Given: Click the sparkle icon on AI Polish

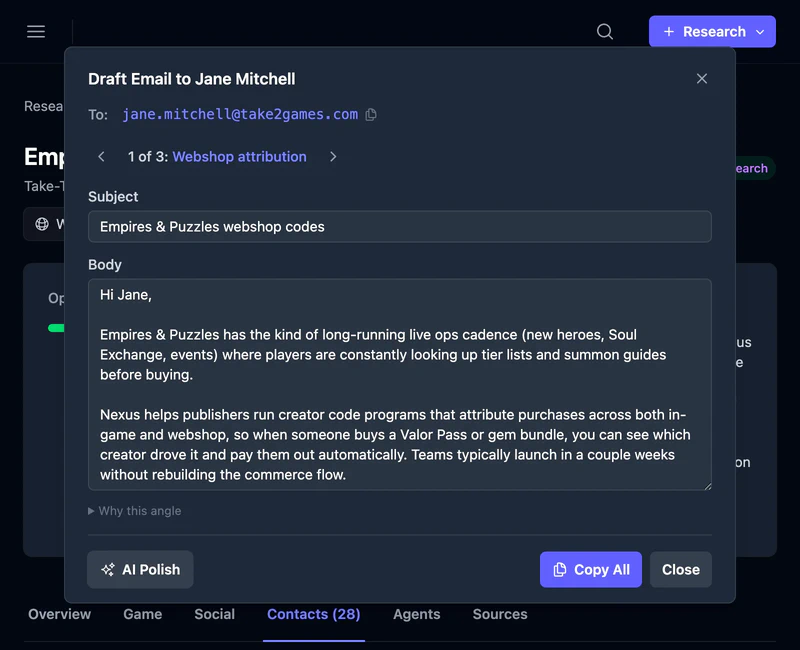Looking at the screenshot, I should pyautogui.click(x=108, y=569).
